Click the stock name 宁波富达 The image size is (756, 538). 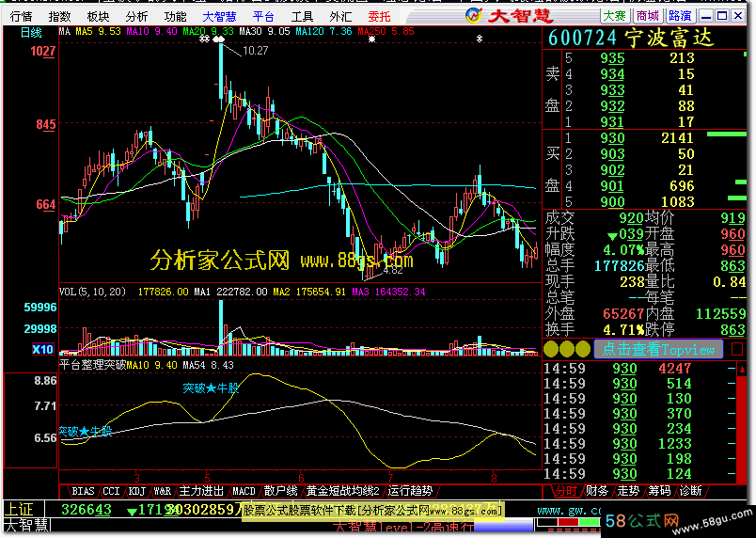(x=669, y=38)
